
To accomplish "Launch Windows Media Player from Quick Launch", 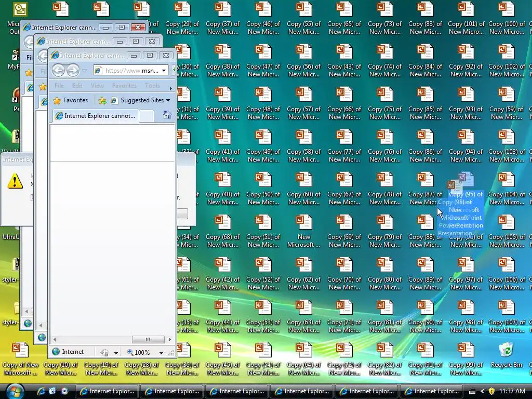I will tap(64, 391).
